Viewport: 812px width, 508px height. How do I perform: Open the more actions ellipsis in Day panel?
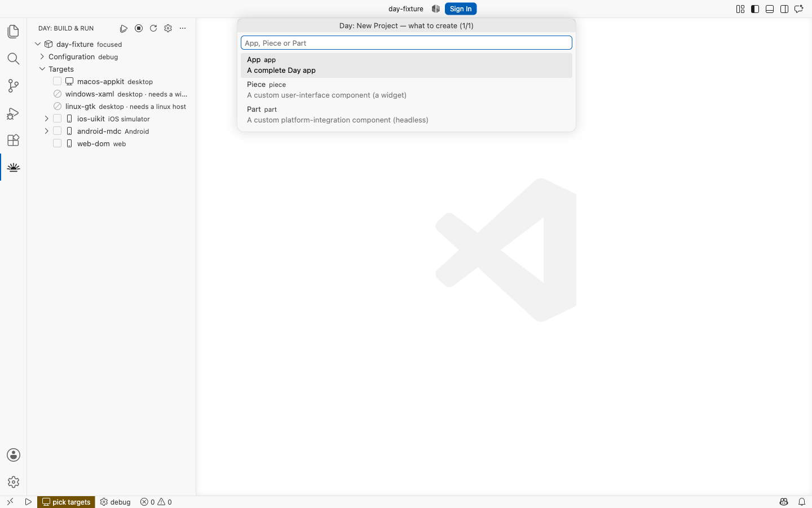183,28
